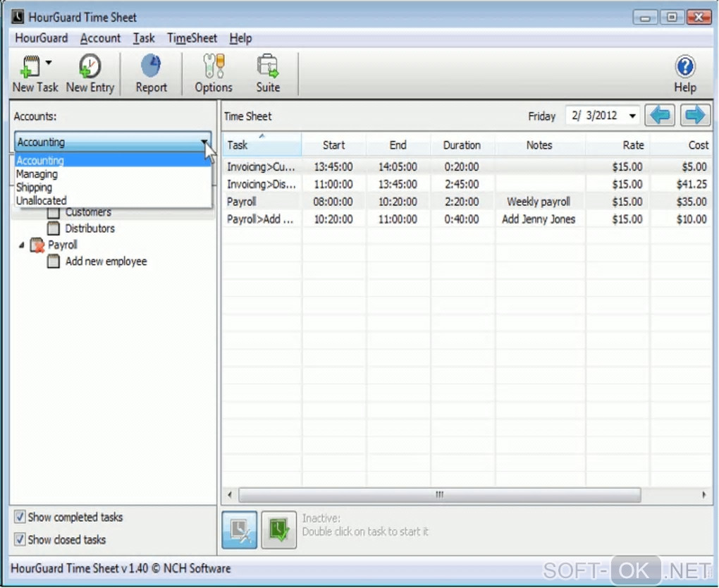Select the Payroll row in the time sheet
Viewport: 719px width, 588px height.
(467, 202)
